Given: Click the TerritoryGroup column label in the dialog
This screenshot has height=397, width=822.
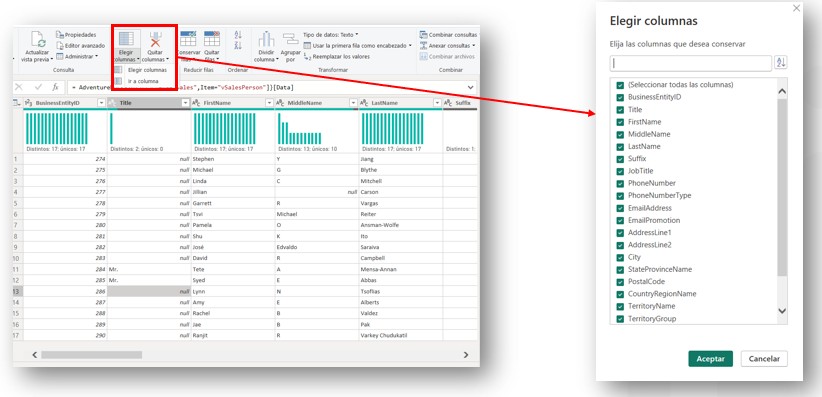Looking at the screenshot, I should (652, 319).
